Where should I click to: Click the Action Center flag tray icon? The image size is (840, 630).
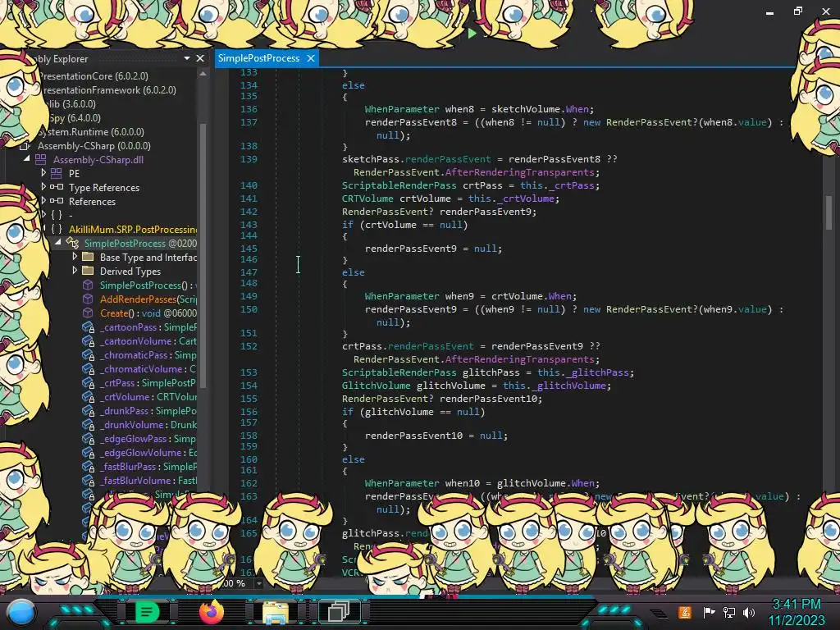pos(709,612)
